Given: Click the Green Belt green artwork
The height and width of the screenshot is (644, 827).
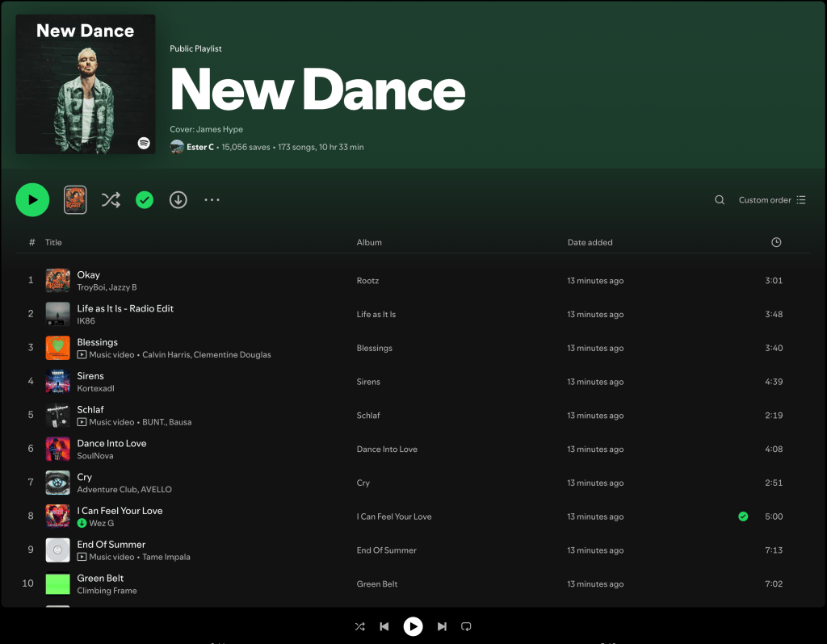Looking at the screenshot, I should point(58,584).
